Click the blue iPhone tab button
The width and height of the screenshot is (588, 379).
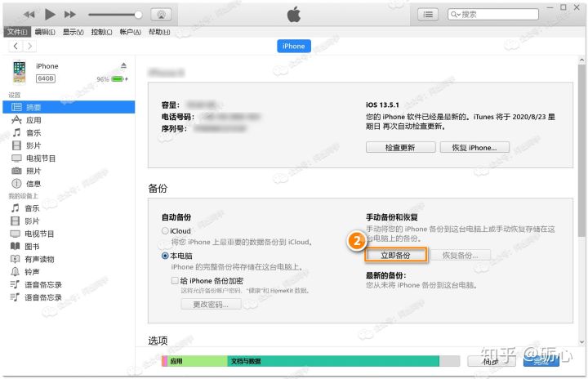294,46
